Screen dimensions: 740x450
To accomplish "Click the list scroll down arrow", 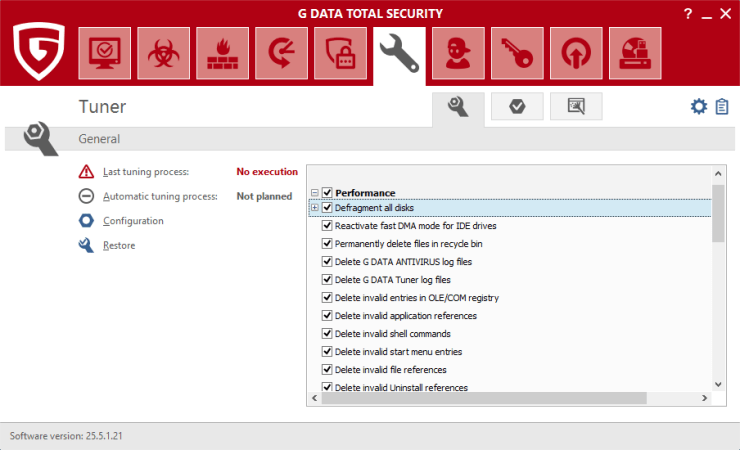I will click(718, 384).
